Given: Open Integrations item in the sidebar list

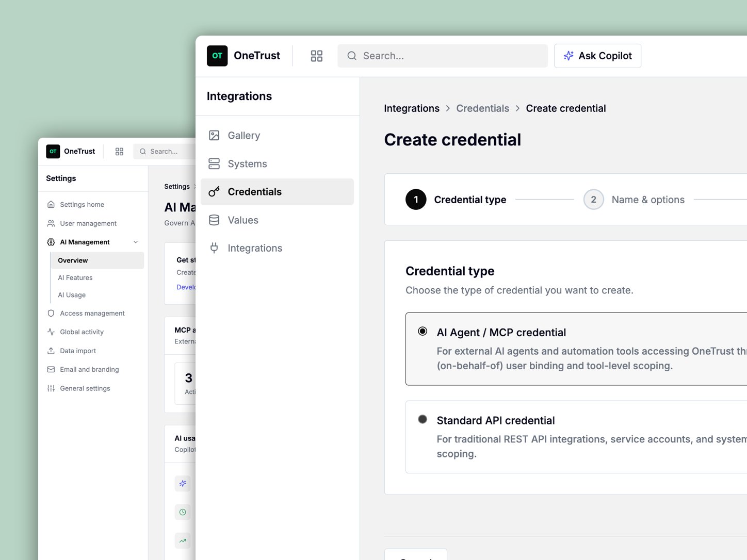Looking at the screenshot, I should (277, 248).
